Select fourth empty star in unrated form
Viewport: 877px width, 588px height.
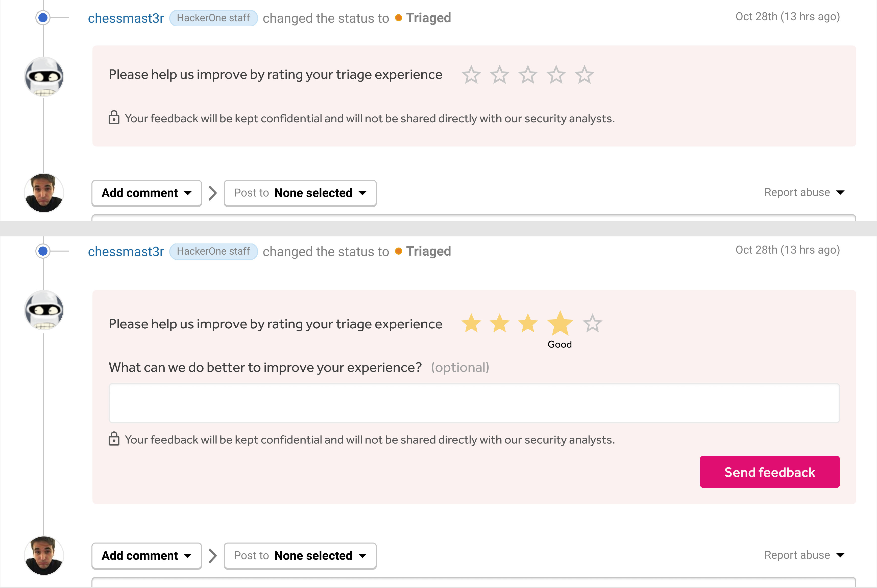556,75
